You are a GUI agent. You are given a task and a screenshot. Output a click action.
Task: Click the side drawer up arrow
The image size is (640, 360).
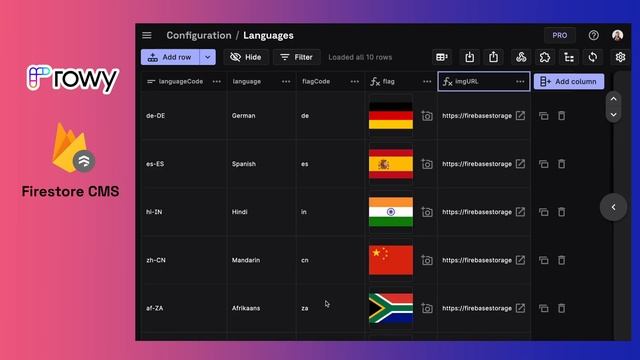click(x=613, y=99)
